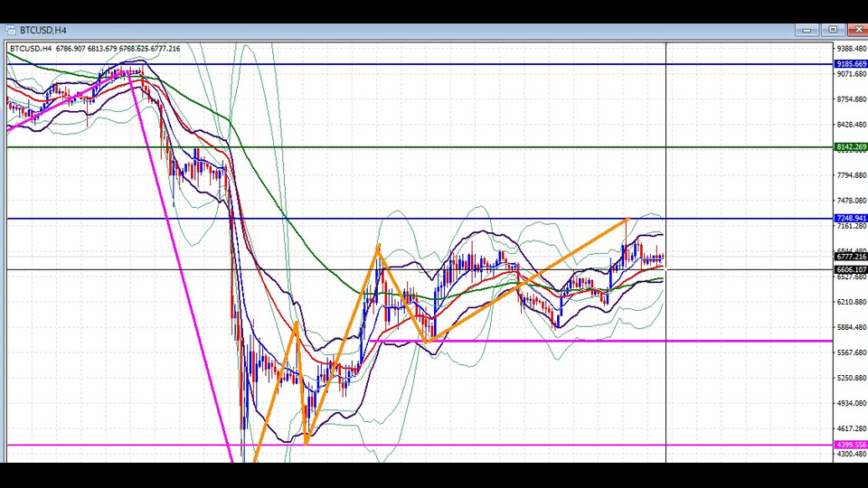Click the OHLC info text 6786.907 6813.679

point(87,49)
